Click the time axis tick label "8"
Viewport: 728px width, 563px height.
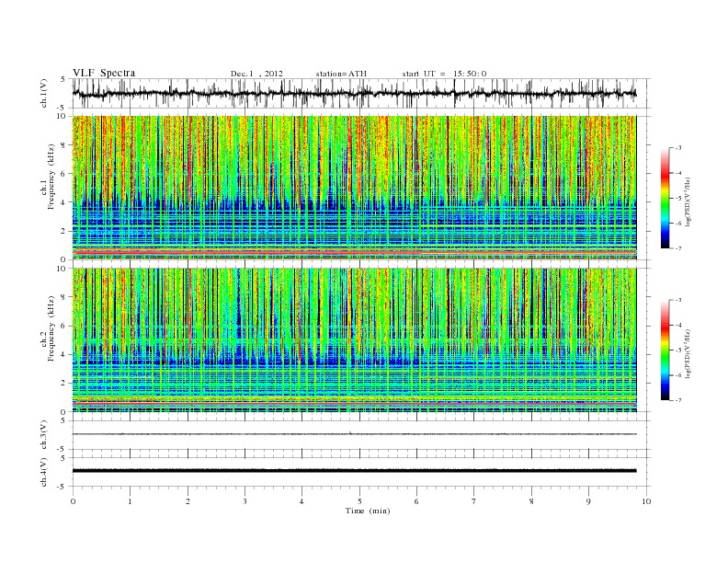(x=531, y=501)
